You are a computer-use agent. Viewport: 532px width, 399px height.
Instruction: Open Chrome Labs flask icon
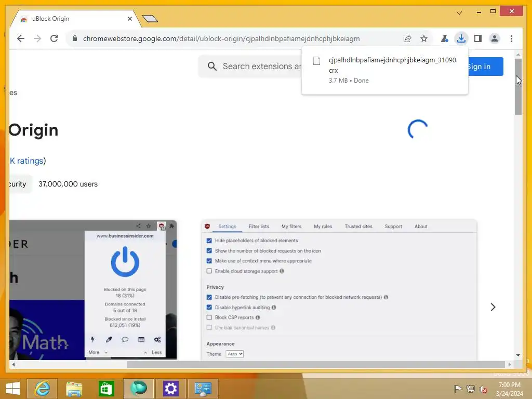[444, 38]
